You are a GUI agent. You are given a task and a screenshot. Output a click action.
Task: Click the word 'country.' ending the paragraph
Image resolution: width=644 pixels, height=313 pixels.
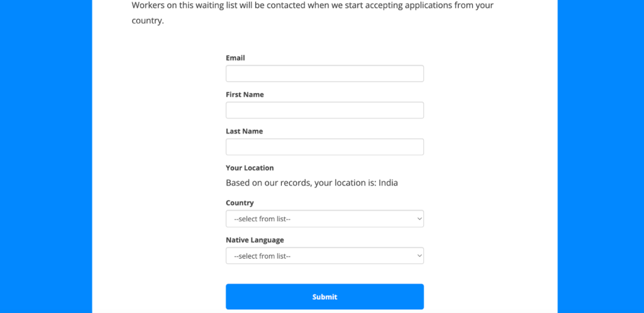(x=148, y=21)
